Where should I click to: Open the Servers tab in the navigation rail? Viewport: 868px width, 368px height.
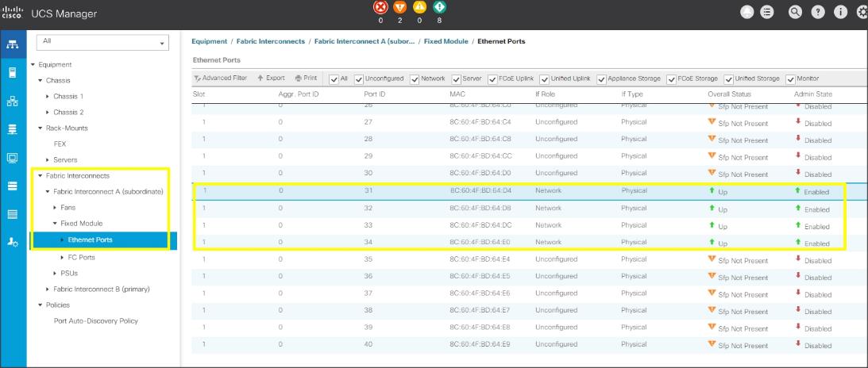pos(13,72)
